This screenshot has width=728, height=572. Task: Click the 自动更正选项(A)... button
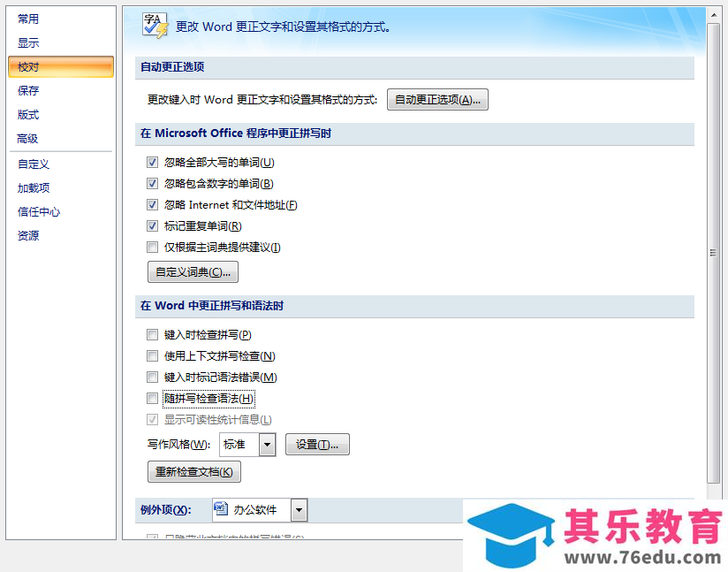point(437,99)
